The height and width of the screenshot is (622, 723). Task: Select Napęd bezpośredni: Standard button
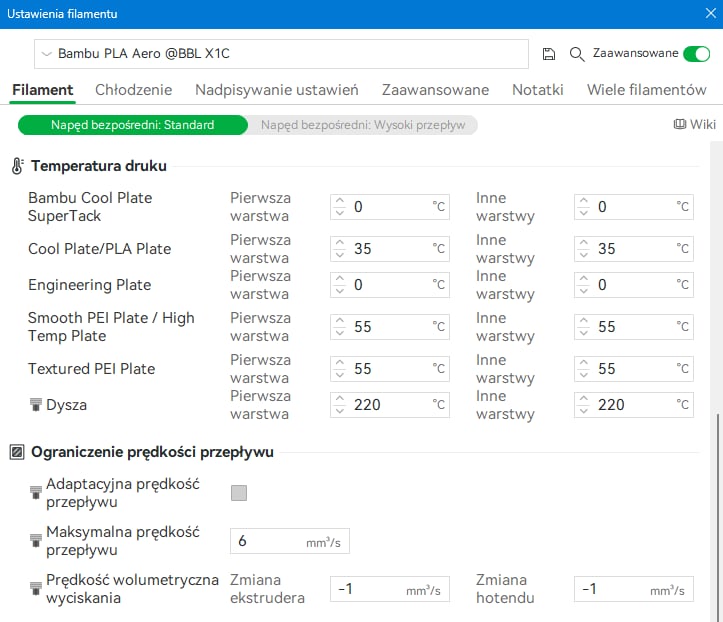point(133,125)
